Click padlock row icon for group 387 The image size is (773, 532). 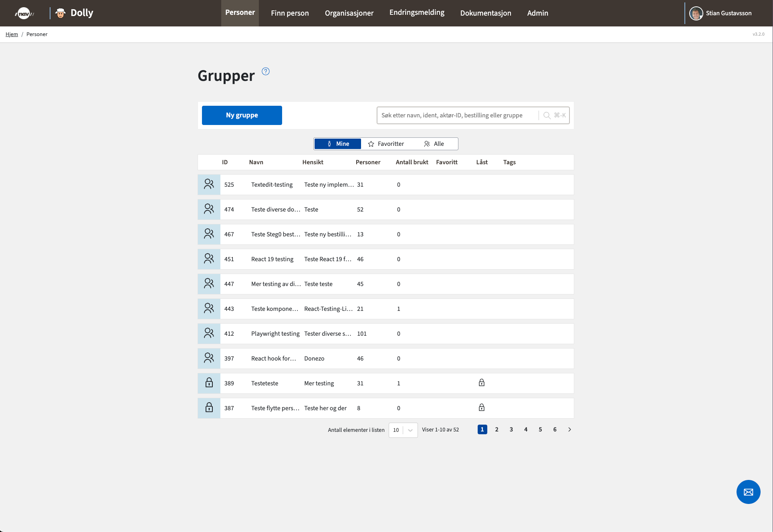pos(209,408)
